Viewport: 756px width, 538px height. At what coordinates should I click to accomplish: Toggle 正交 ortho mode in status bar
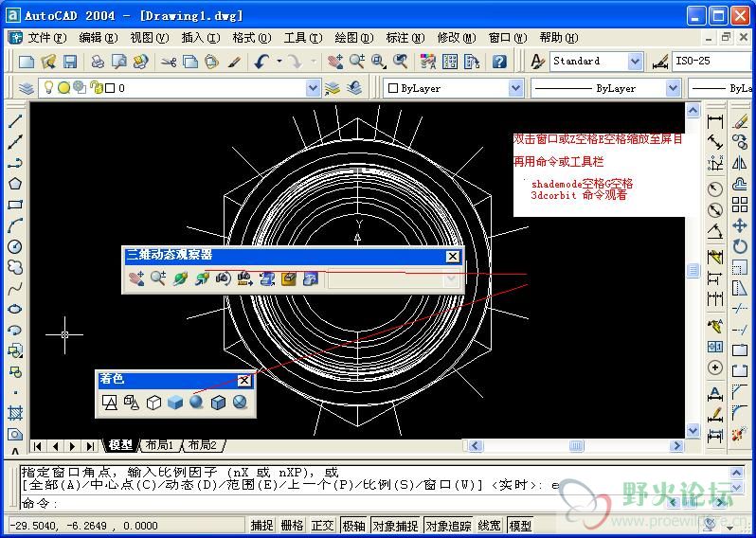pos(322,526)
